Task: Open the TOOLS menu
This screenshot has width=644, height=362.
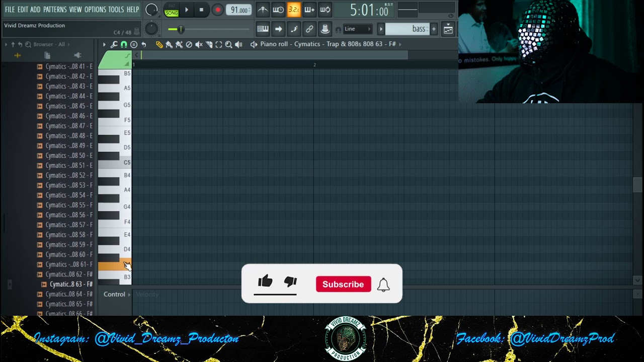Action: coord(116,10)
